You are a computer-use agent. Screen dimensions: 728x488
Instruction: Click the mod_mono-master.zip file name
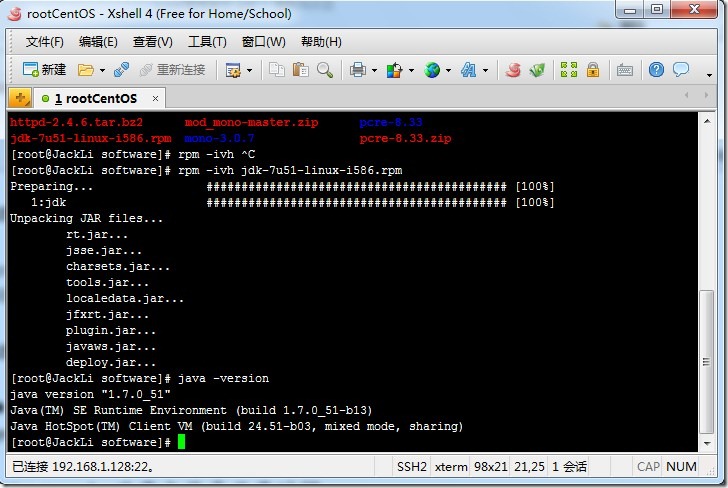tap(251, 123)
